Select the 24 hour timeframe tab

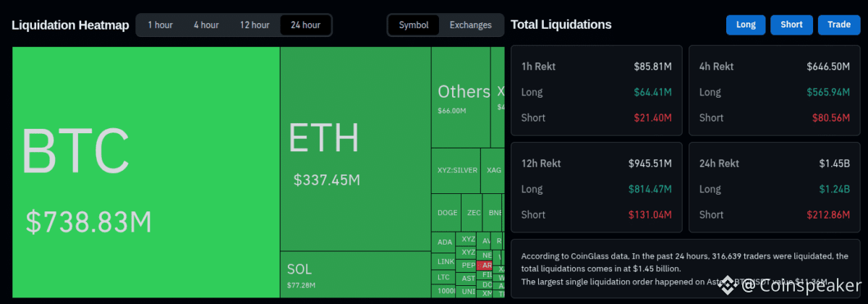coord(305,25)
